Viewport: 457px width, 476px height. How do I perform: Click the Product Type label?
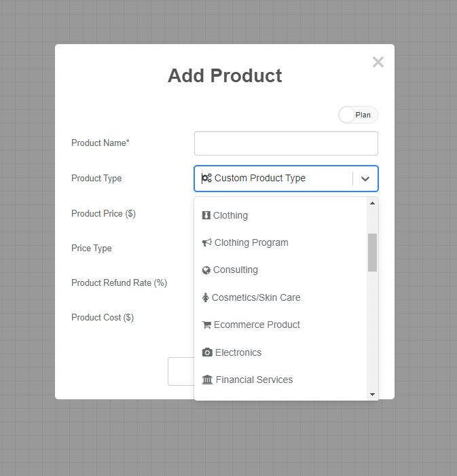pyautogui.click(x=96, y=179)
